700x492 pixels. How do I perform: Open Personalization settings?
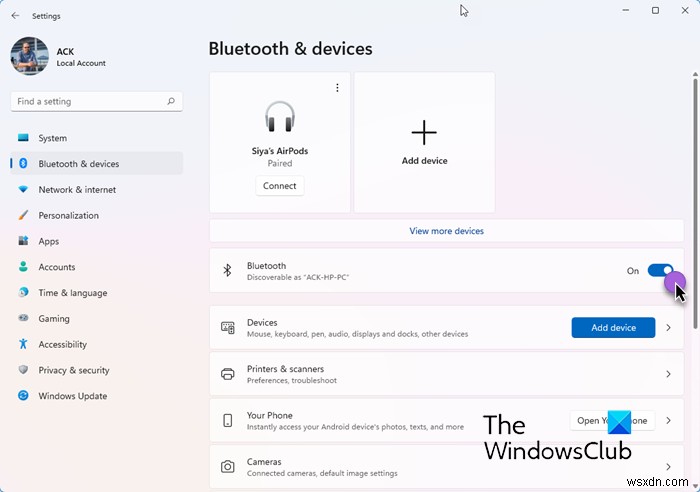[x=96, y=215]
